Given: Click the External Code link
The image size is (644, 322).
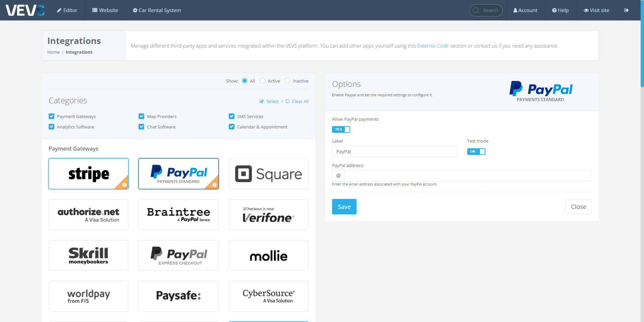Looking at the screenshot, I should 433,46.
